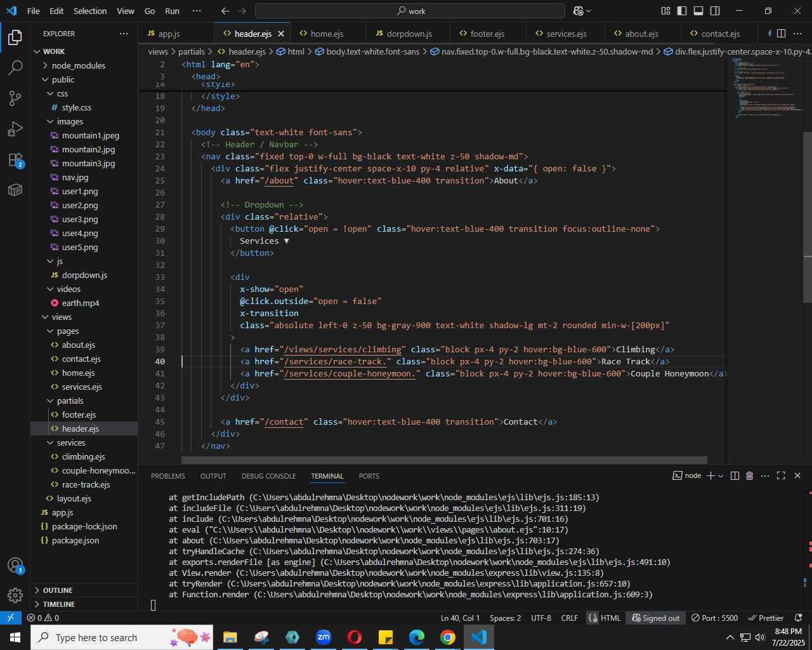This screenshot has width=812, height=650.
Task: Open style.css in the explorer
Action: tap(77, 107)
